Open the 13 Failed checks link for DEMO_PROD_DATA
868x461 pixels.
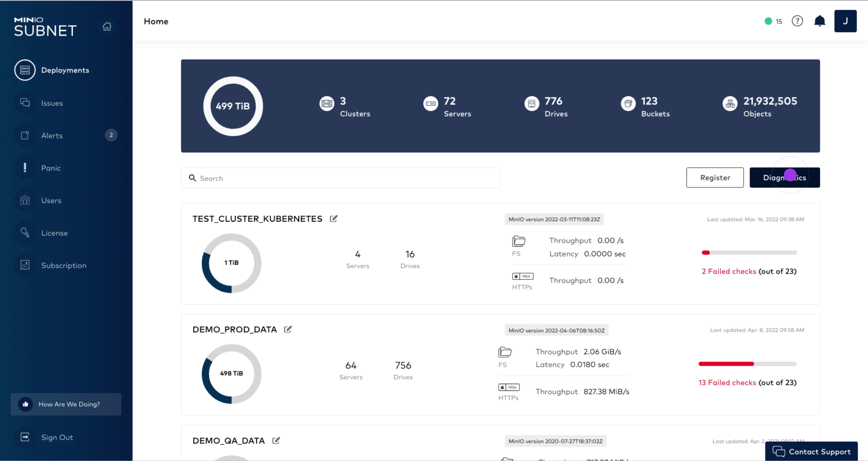pyautogui.click(x=728, y=383)
